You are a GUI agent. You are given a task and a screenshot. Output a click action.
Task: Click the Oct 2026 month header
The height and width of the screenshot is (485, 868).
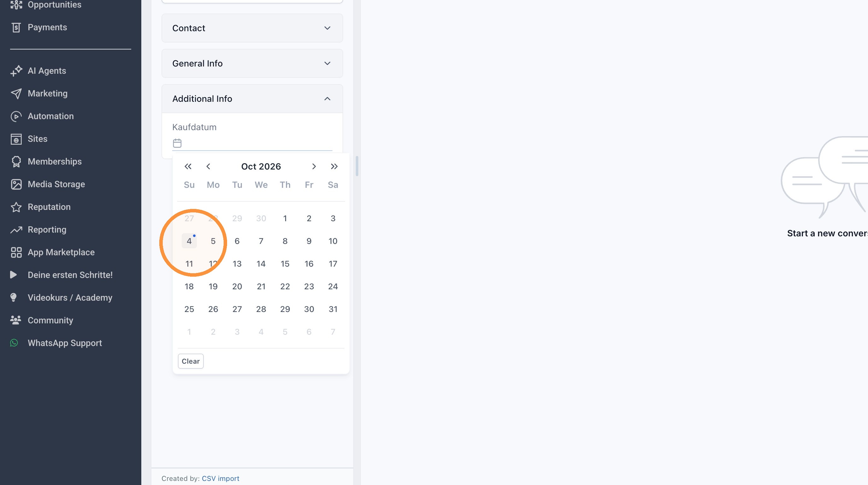click(x=261, y=167)
